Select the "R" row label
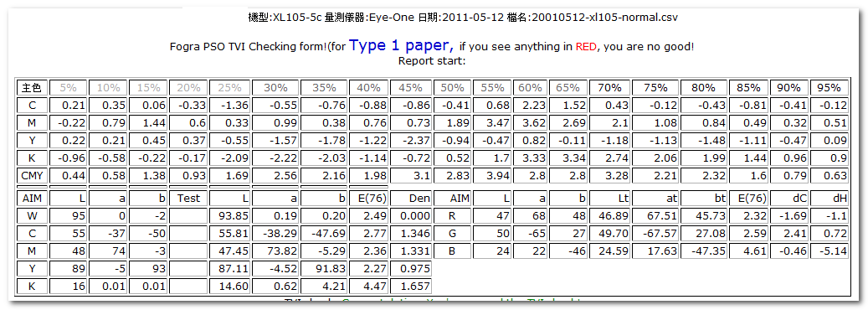The height and width of the screenshot is (310, 868). coord(452,215)
